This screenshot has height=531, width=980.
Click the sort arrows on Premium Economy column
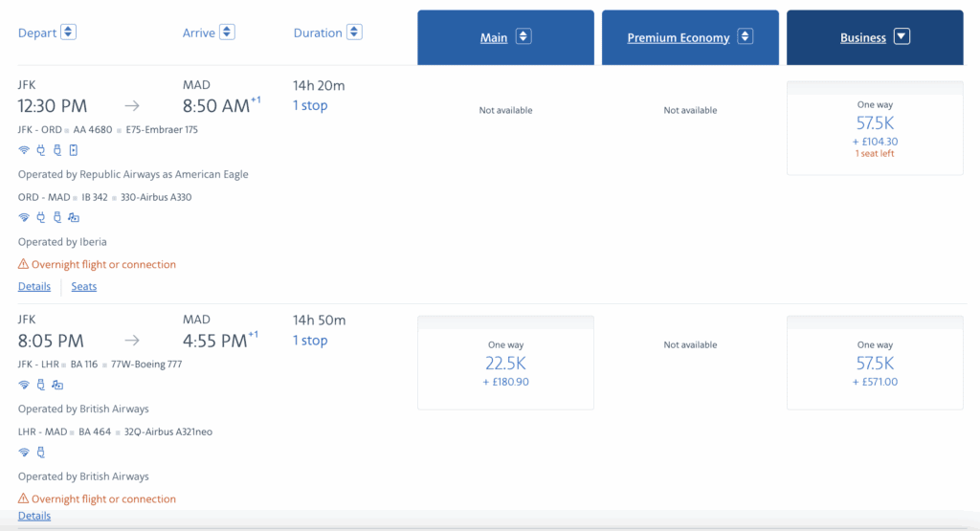(x=745, y=37)
